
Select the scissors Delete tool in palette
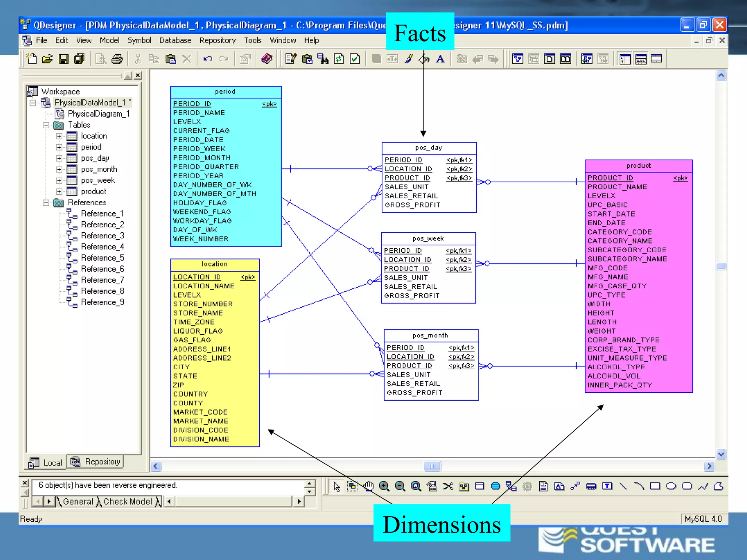tap(448, 486)
